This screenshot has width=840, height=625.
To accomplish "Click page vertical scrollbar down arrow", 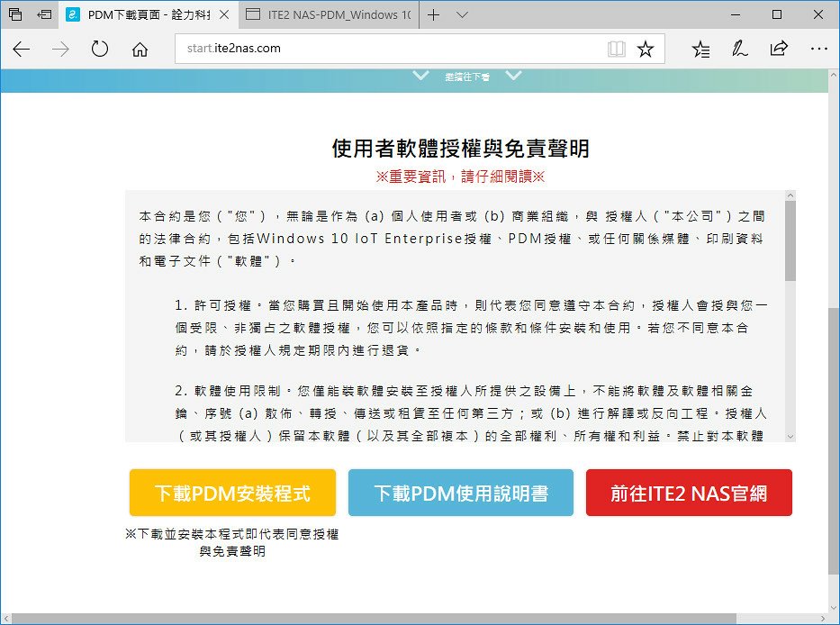I will (x=834, y=607).
